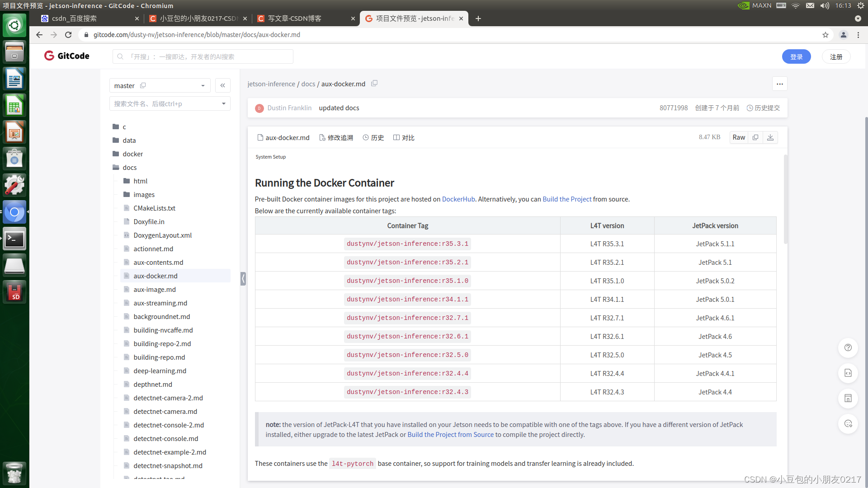
Task: Open CMakeLists.txt in docs folder
Action: [154, 208]
